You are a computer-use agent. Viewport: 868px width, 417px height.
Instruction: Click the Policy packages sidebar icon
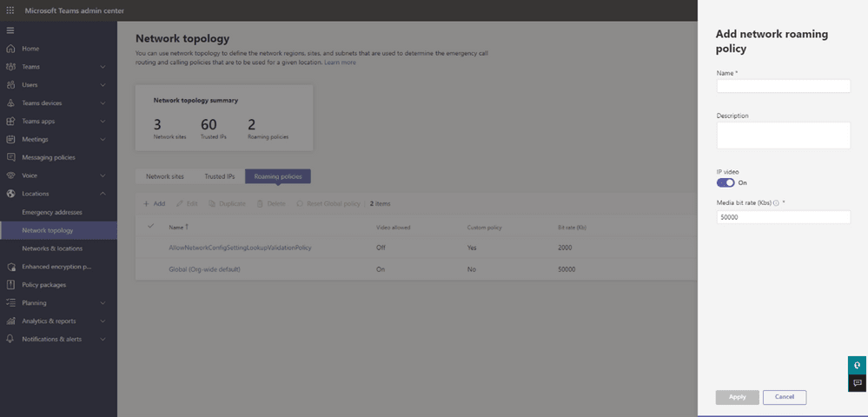pyautogui.click(x=10, y=285)
